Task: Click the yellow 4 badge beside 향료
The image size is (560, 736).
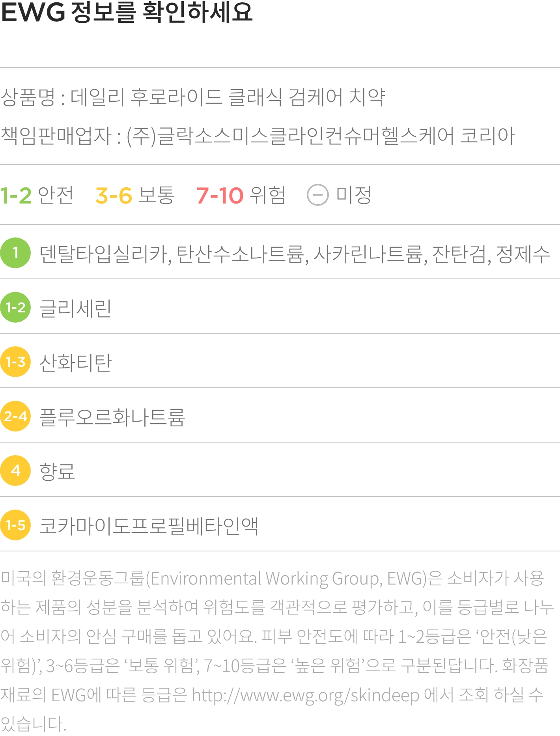Action: 15,471
